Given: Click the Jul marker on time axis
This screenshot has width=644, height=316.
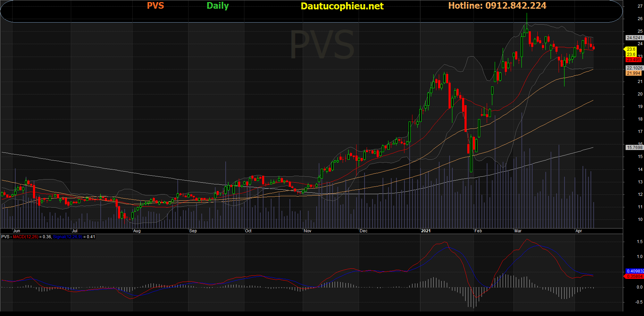Looking at the screenshot, I should (x=74, y=231).
